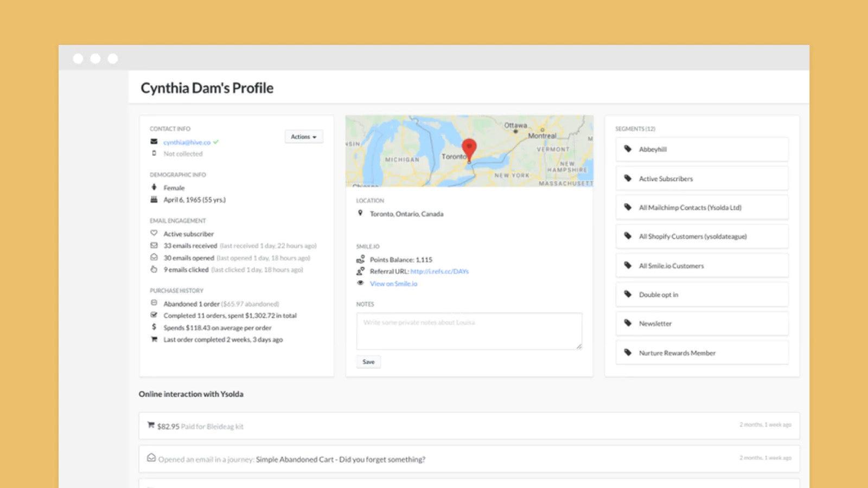Click the tag icon on the Abbeyhill segment
The width and height of the screenshot is (868, 488).
627,149
